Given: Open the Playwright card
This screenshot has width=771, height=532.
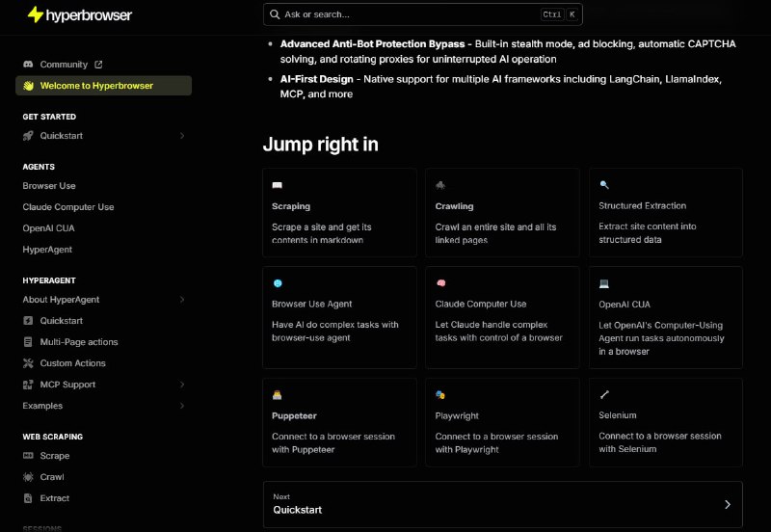Looking at the screenshot, I should [502, 421].
